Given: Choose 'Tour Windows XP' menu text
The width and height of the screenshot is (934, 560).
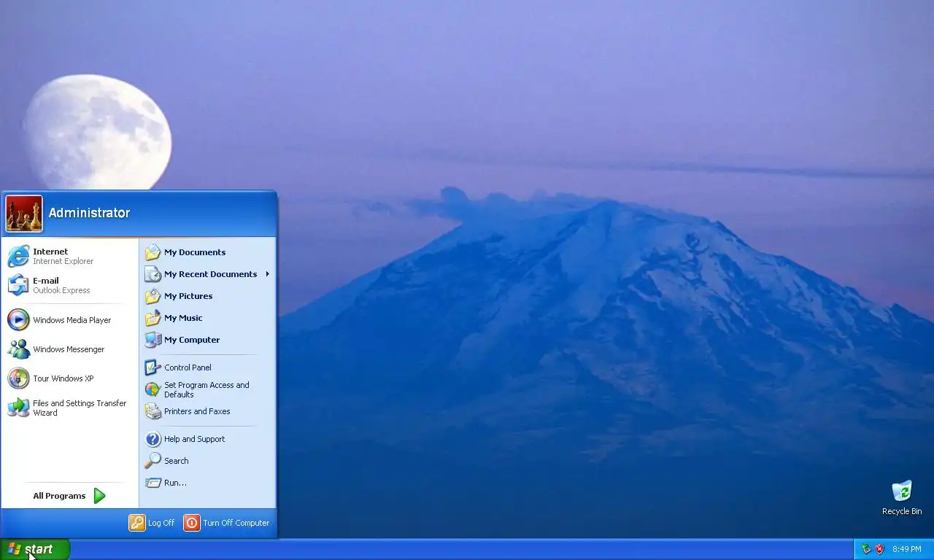Looking at the screenshot, I should coord(63,378).
